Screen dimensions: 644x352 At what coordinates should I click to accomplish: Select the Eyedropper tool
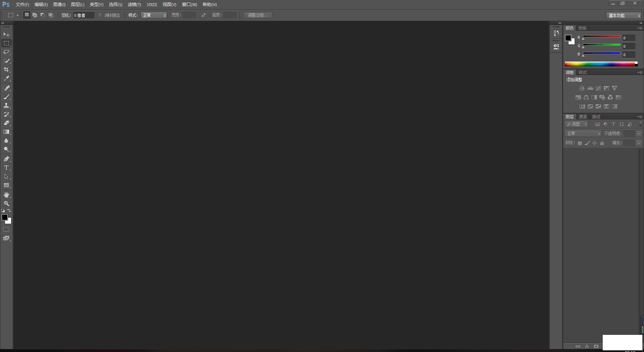pos(6,79)
